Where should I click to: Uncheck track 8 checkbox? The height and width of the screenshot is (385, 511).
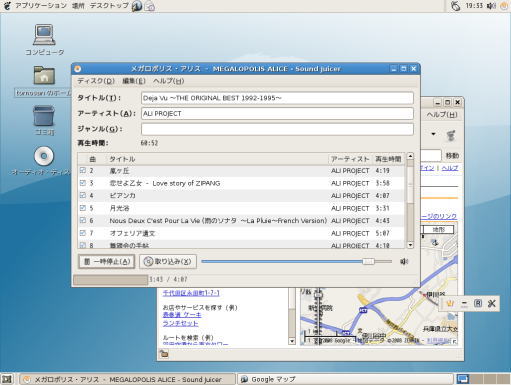click(83, 245)
